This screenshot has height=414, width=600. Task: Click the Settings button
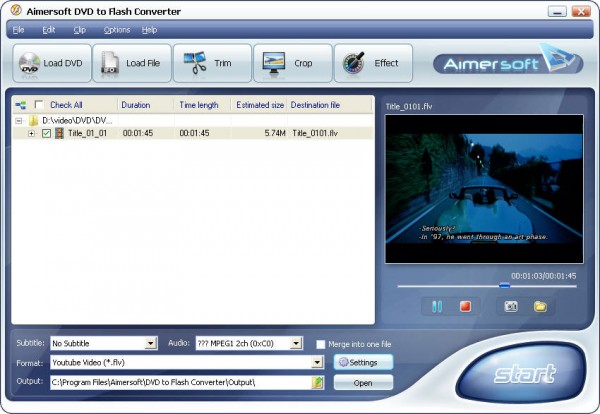point(363,362)
